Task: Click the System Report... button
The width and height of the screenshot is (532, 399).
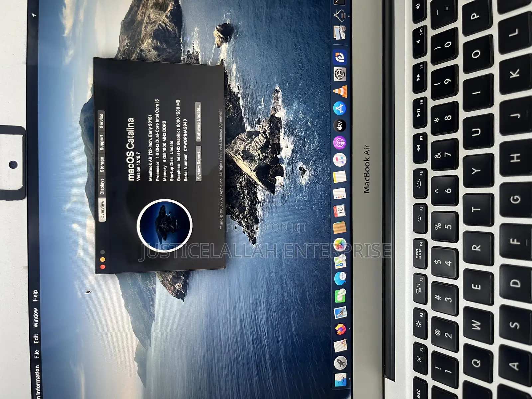Action: 199,163
